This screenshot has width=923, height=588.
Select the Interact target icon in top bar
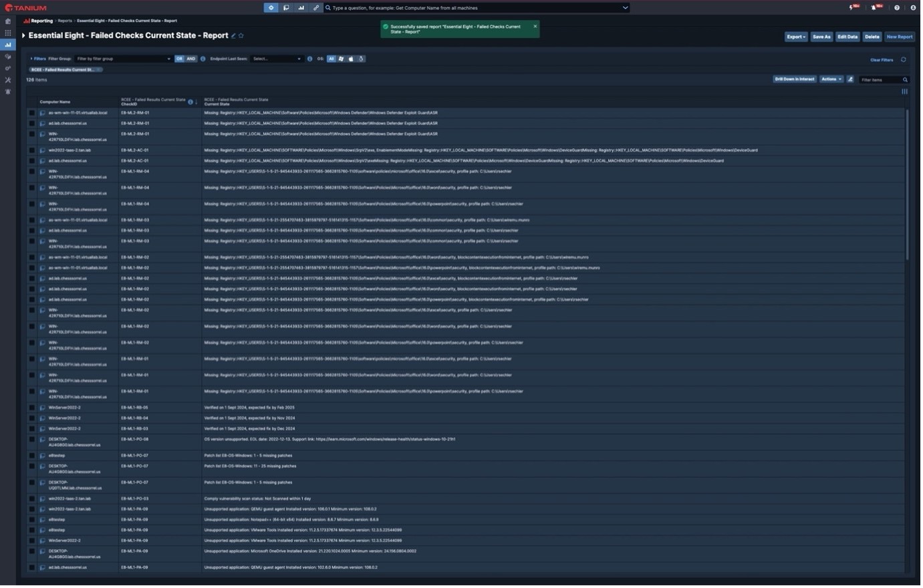point(271,8)
